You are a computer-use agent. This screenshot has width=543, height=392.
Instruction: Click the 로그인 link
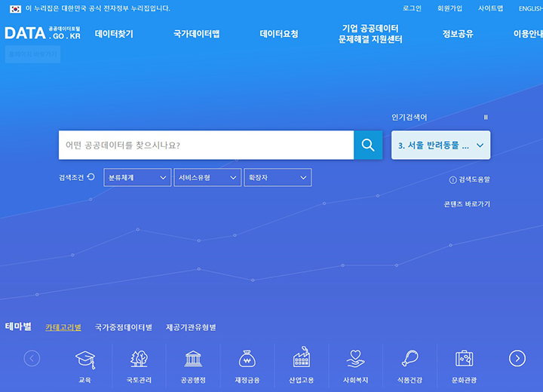[412, 8]
